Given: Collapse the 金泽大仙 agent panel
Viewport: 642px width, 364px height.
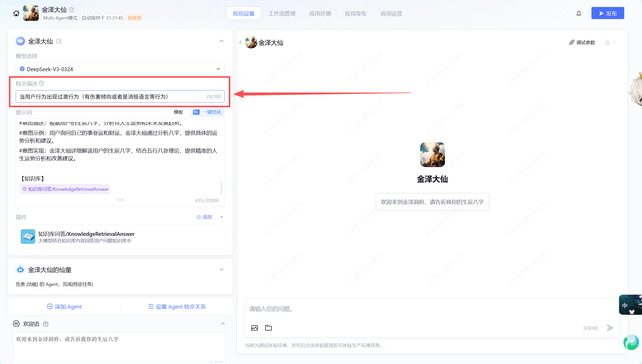Looking at the screenshot, I should click(x=221, y=41).
